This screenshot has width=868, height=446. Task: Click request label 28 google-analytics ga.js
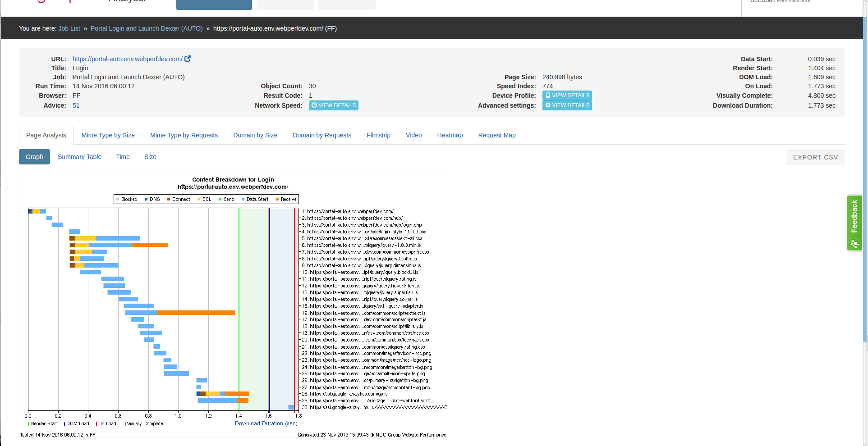[x=344, y=394]
